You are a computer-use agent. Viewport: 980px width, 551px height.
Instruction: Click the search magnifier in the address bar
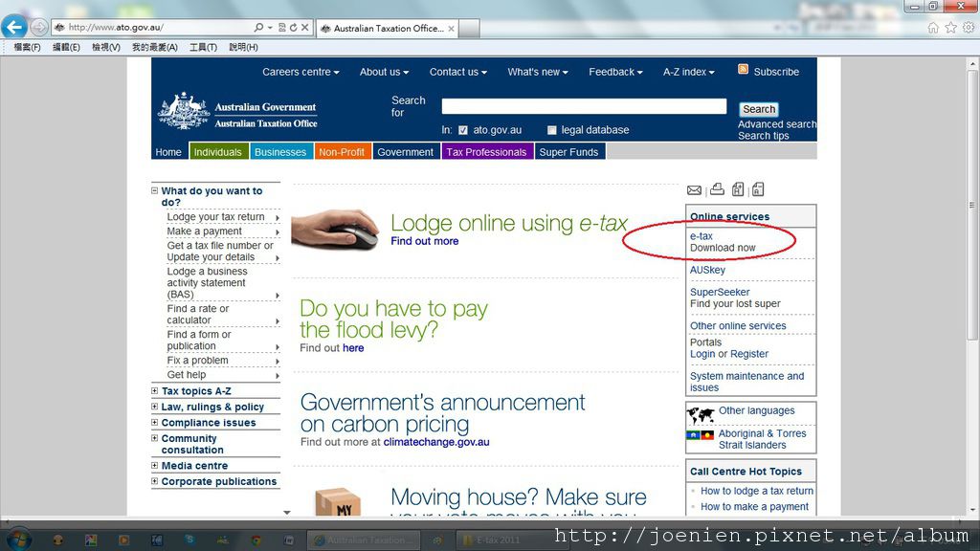pyautogui.click(x=258, y=28)
